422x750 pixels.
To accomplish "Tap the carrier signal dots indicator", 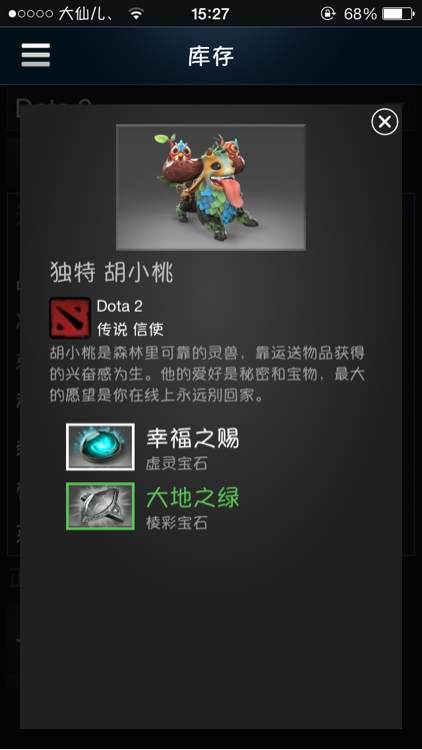I will 31,14.
